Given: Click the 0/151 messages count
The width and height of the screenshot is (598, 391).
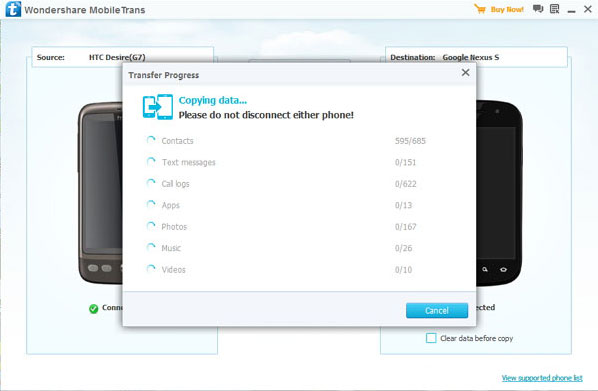Looking at the screenshot, I should (405, 162).
